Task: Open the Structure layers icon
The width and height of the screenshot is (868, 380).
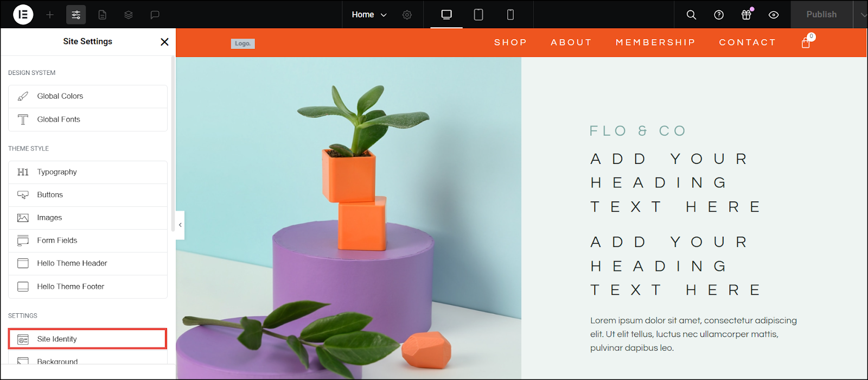Action: [129, 15]
